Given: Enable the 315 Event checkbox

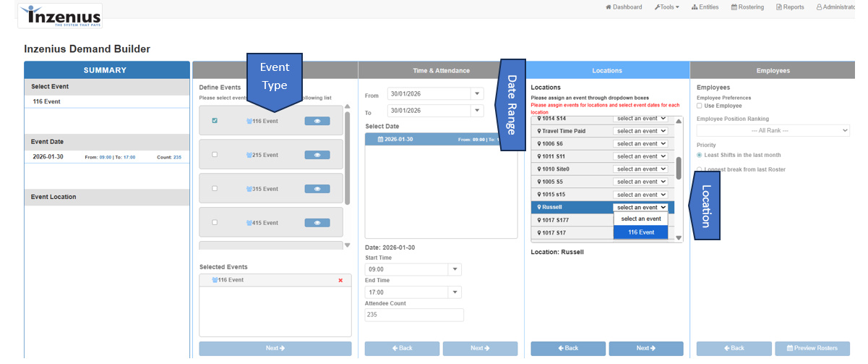Looking at the screenshot, I should tap(215, 189).
